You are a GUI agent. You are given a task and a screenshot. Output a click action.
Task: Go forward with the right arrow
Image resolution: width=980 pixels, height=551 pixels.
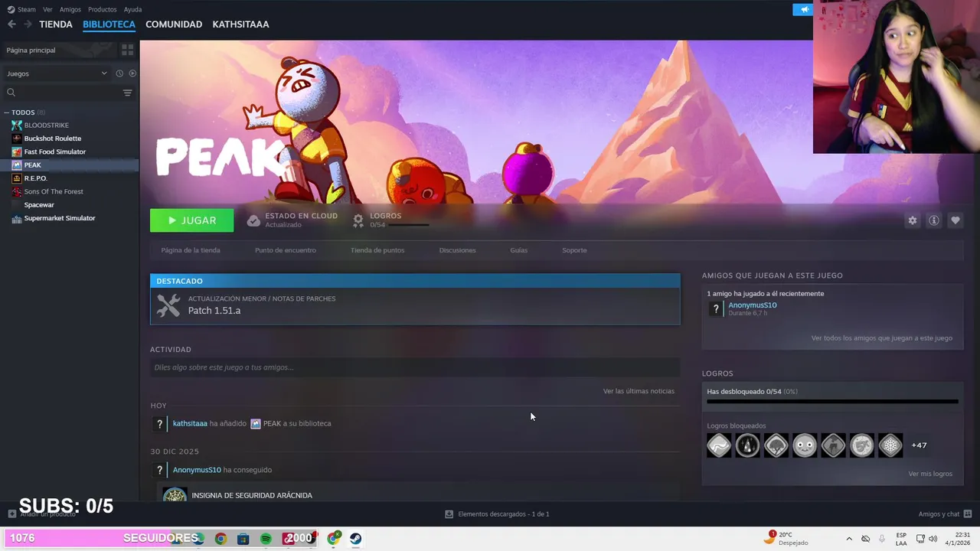point(28,24)
